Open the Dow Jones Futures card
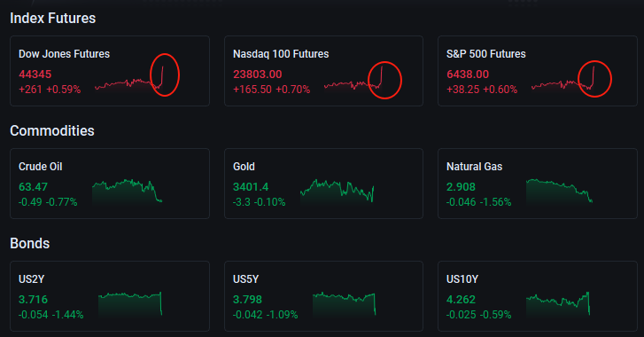This screenshot has width=644, height=337. (x=110, y=71)
